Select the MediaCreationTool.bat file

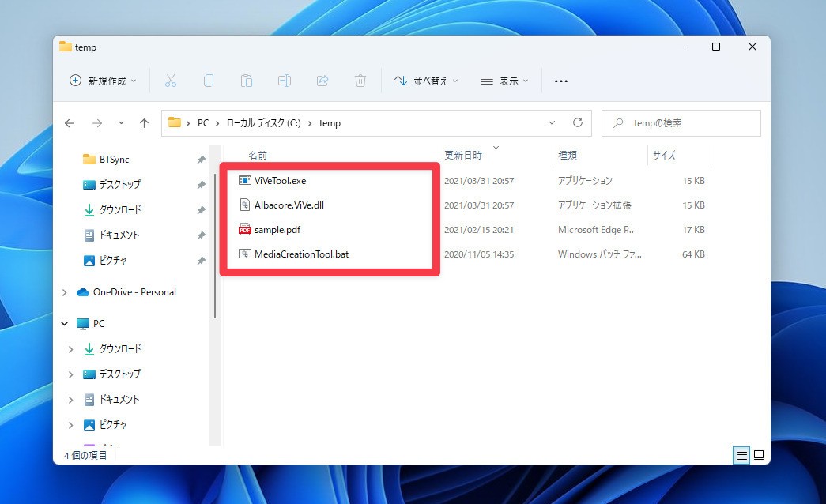[x=301, y=254]
